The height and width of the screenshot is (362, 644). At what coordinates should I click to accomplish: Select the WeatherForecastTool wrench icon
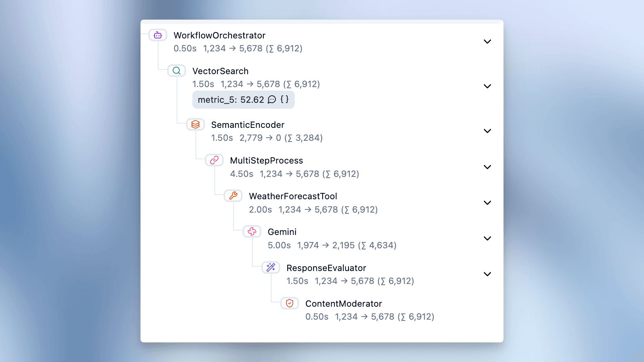[233, 196]
